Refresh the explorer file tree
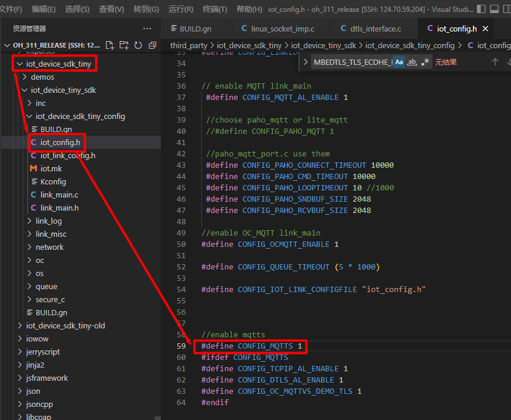Image resolution: width=511 pixels, height=420 pixels. [138, 45]
